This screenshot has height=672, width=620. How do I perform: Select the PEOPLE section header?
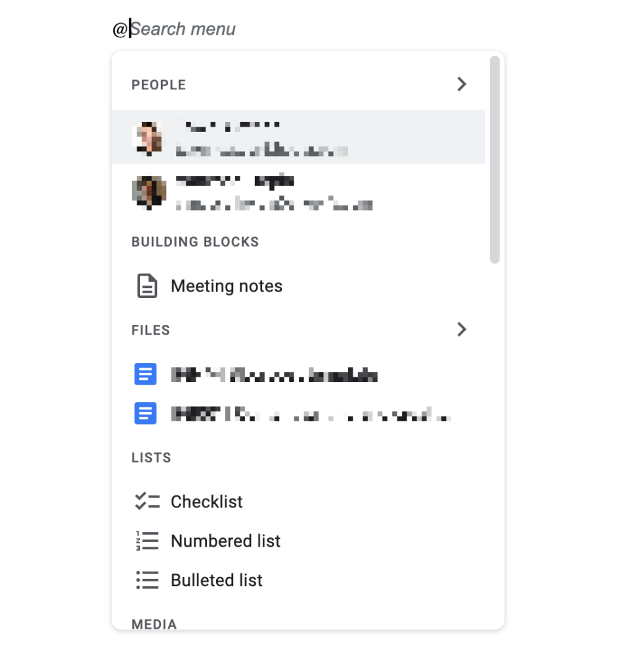[158, 84]
